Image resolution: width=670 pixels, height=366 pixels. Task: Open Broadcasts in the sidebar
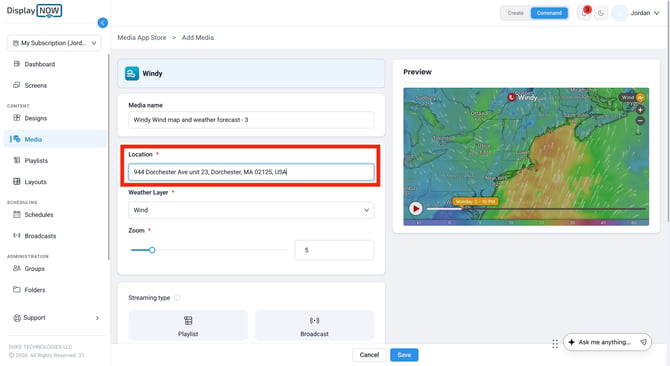click(x=40, y=236)
